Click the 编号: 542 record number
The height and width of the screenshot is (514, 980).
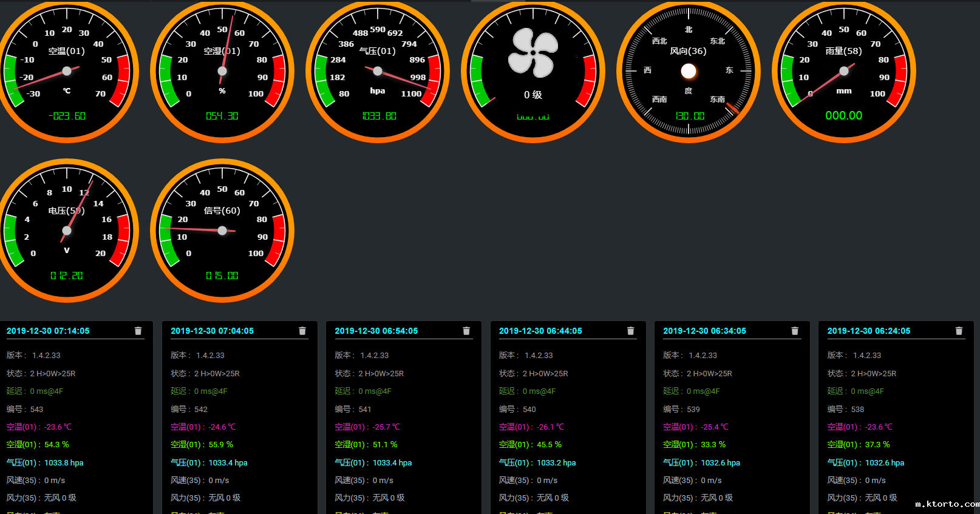(189, 409)
